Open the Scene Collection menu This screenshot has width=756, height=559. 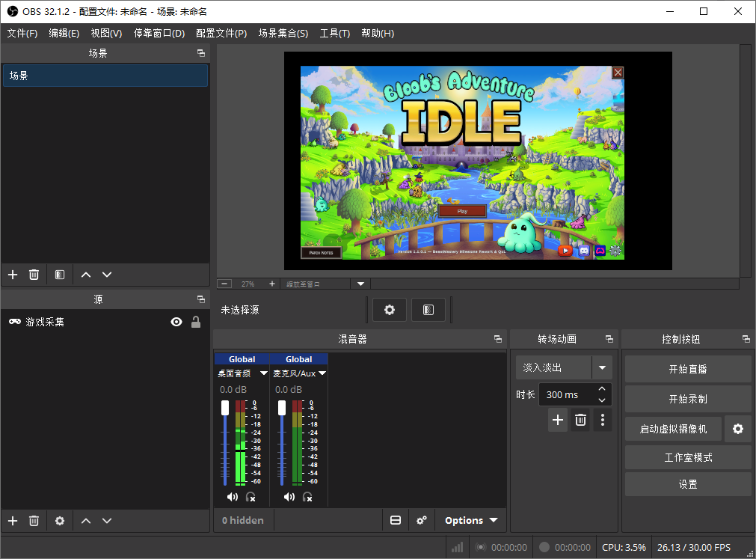(283, 33)
